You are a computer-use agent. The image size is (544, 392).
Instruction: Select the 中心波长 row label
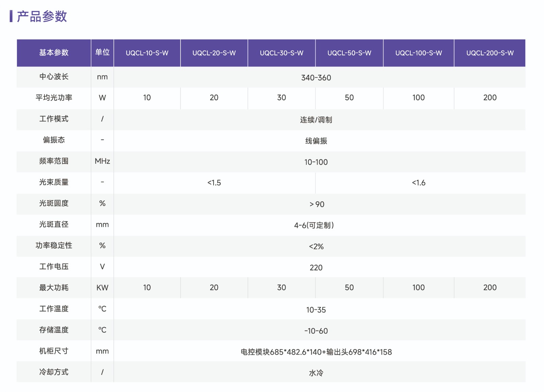54,77
